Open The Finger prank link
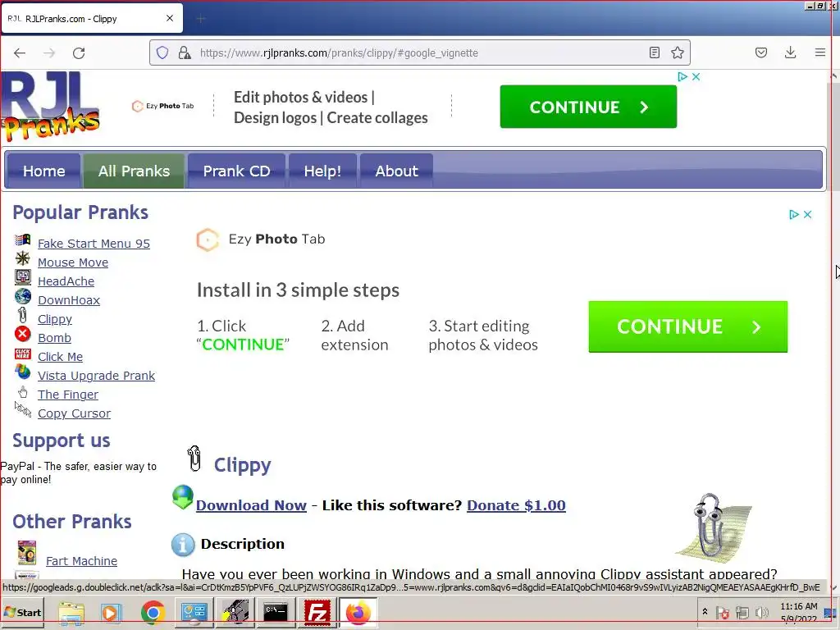This screenshot has height=630, width=840. [68, 395]
